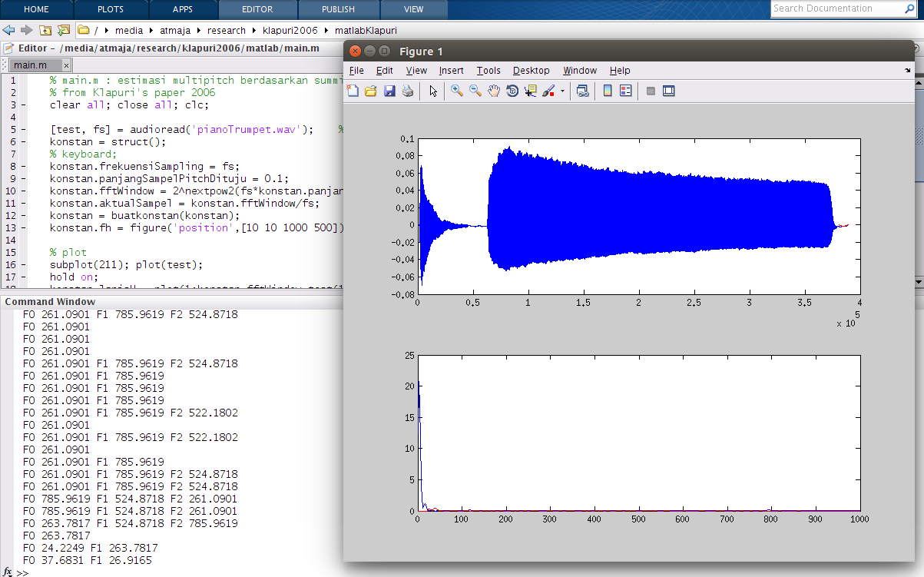Click the Insert Colorbar icon
Screen dimensions: 924x577
pyautogui.click(x=608, y=91)
